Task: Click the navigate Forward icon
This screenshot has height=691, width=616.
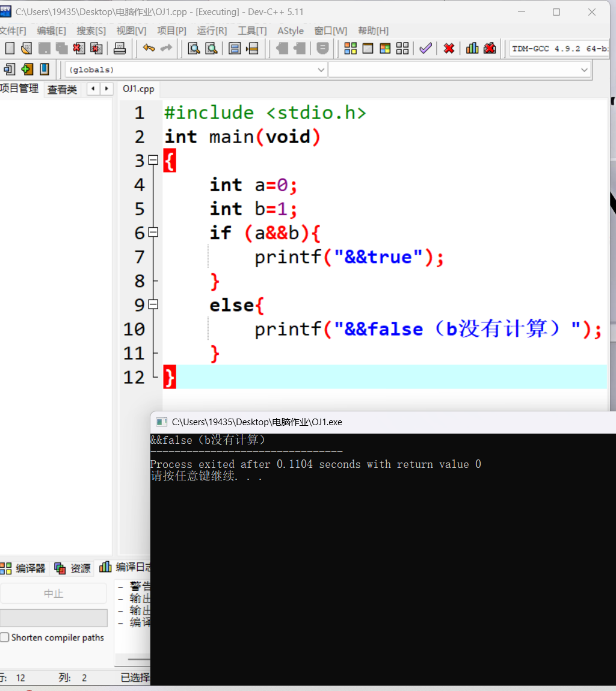Action: pos(300,48)
